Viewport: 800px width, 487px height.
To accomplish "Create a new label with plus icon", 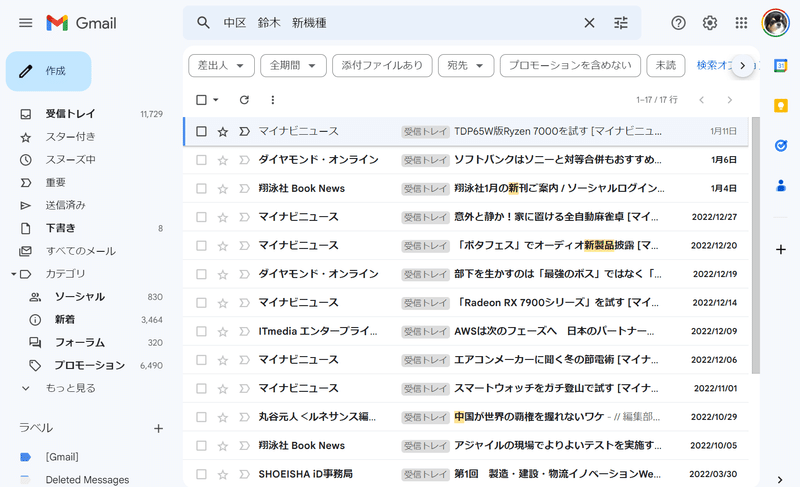I will pos(159,428).
